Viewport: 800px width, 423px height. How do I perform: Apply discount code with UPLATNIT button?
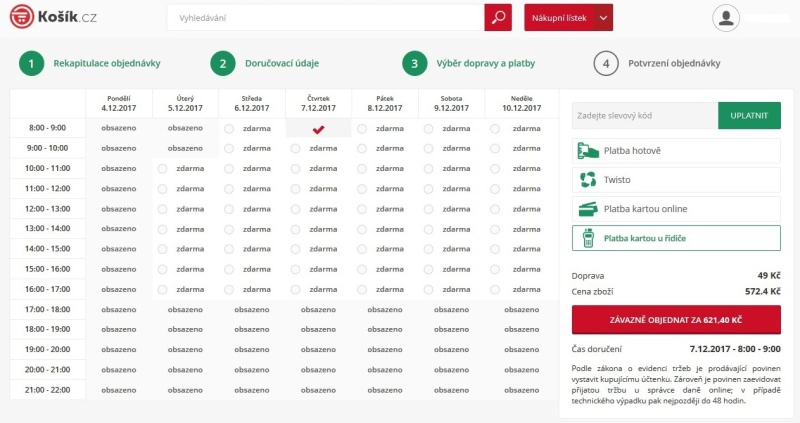pyautogui.click(x=749, y=115)
